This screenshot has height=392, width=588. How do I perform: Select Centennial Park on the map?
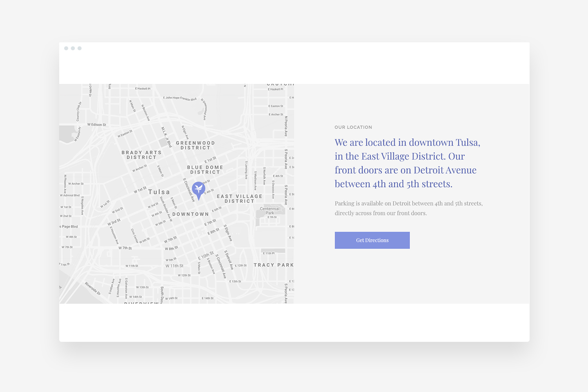click(270, 211)
